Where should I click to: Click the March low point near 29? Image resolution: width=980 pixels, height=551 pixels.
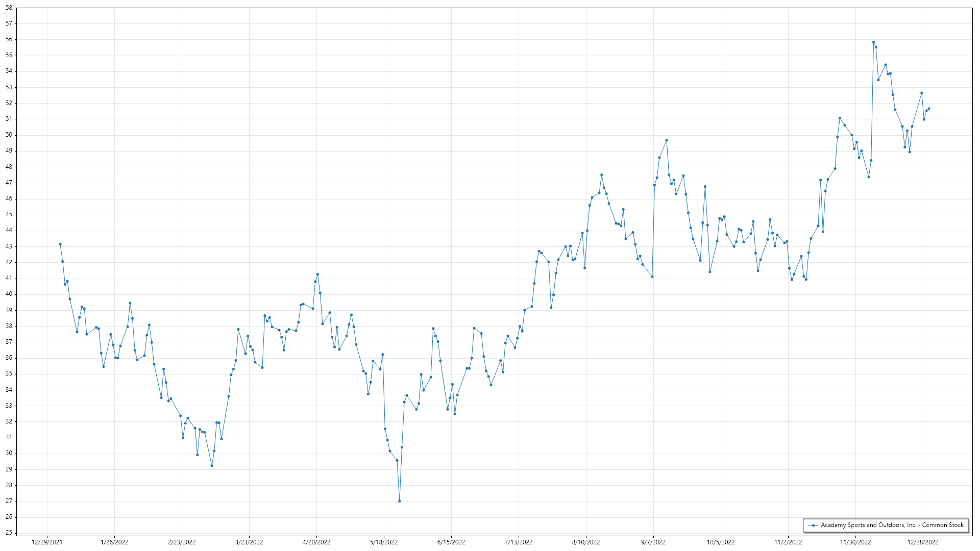[x=212, y=466]
